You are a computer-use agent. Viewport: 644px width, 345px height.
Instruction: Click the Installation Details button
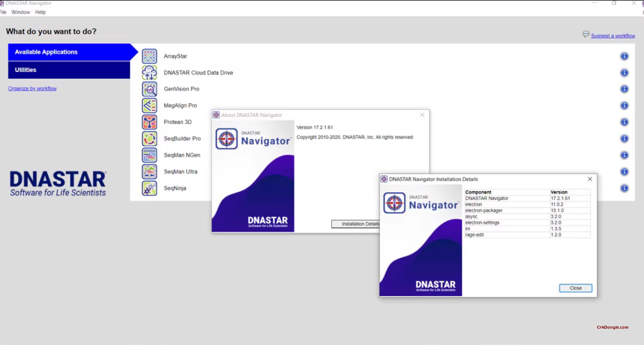[356, 224]
